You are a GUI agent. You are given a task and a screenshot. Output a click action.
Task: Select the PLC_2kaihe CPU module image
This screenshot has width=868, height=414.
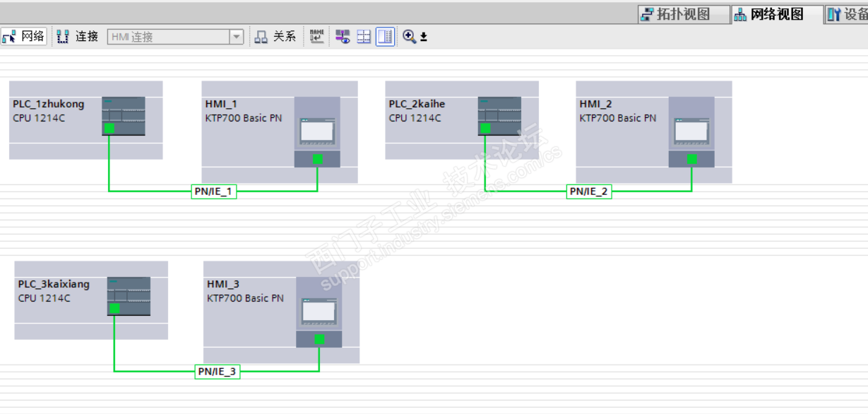point(499,116)
